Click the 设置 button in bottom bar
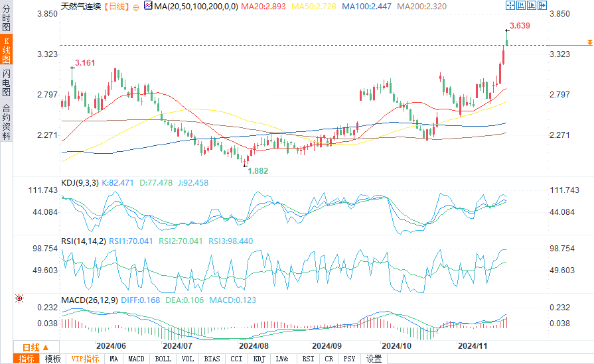This screenshot has height=364, width=594. [x=374, y=359]
